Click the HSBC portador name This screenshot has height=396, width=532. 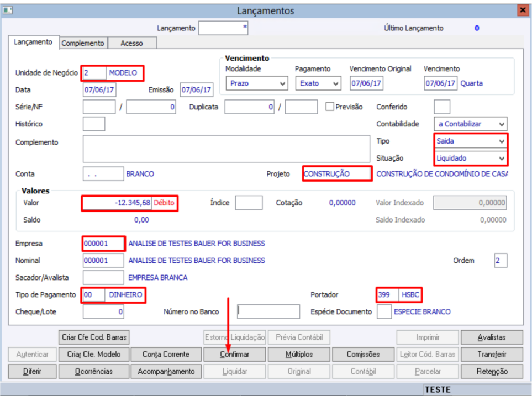tap(410, 294)
